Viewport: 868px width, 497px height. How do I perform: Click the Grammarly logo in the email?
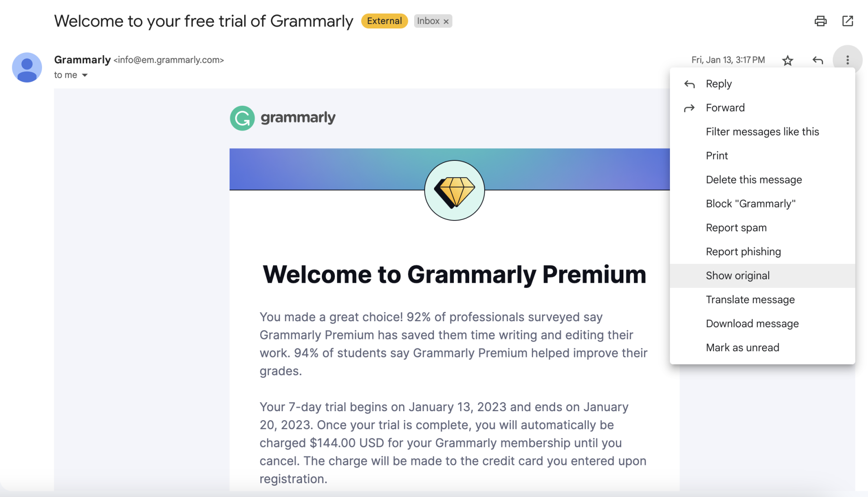click(x=283, y=117)
